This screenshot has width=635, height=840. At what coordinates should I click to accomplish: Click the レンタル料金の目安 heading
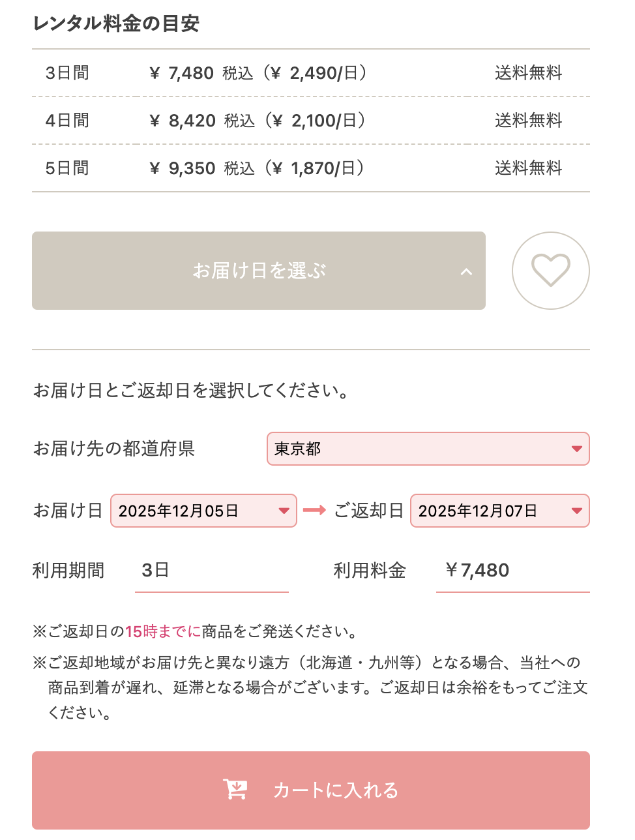coord(116,23)
